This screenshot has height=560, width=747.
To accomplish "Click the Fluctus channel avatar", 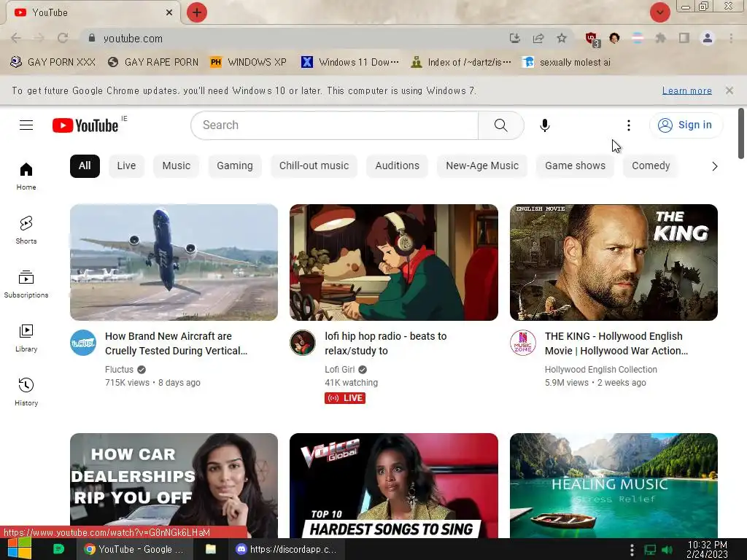I will tap(83, 343).
